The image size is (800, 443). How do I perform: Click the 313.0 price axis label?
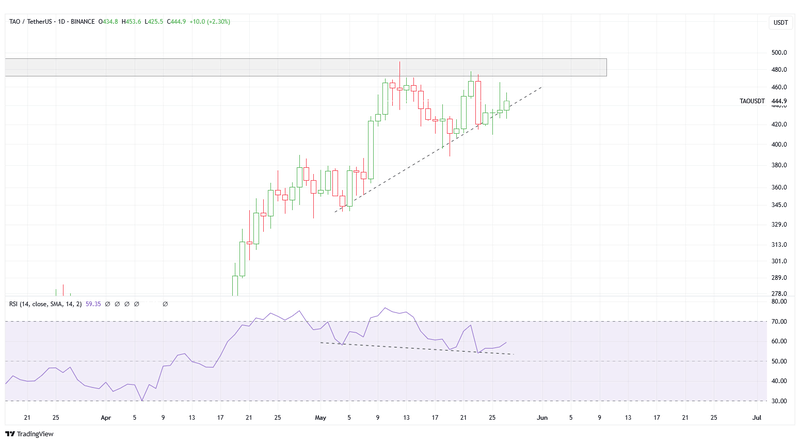pos(779,244)
